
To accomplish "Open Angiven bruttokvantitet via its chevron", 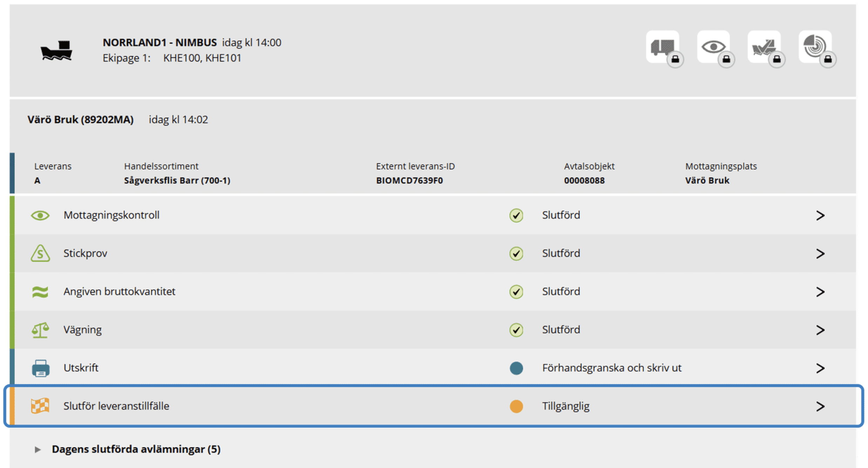I will tap(820, 292).
